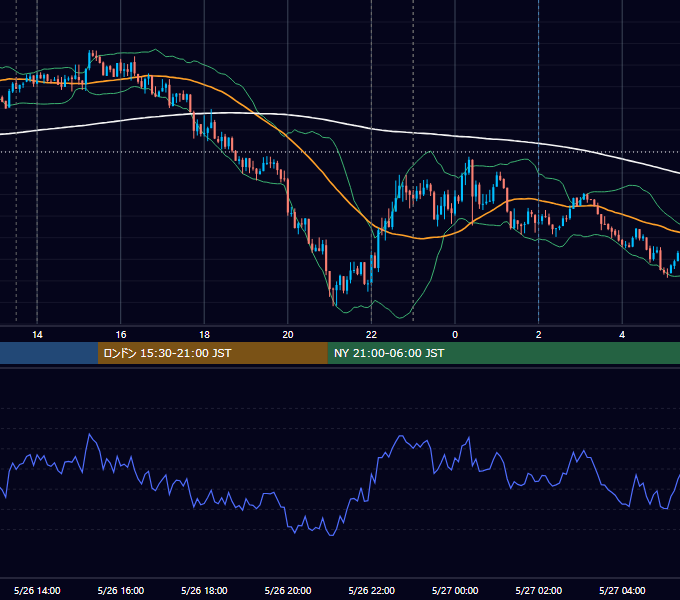Click hour label 16 under price chart
This screenshot has height=600, width=680.
tap(121, 335)
